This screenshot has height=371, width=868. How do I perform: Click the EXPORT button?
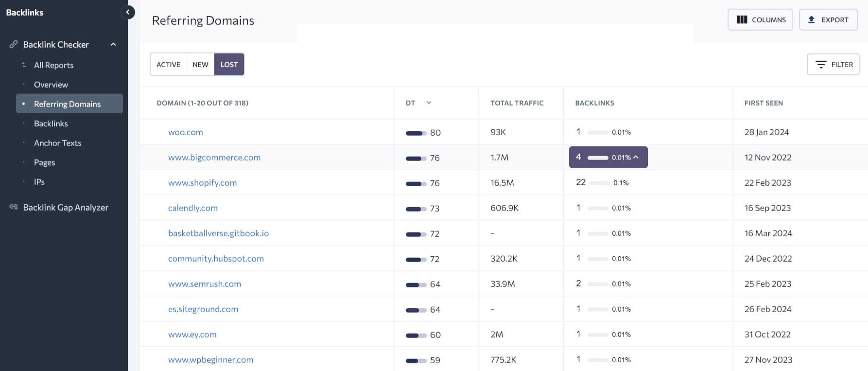point(828,19)
